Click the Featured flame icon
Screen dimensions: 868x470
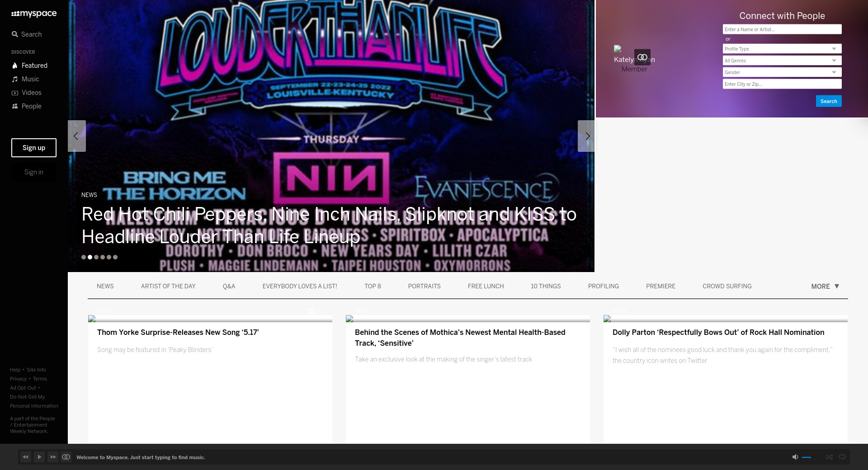click(15, 66)
